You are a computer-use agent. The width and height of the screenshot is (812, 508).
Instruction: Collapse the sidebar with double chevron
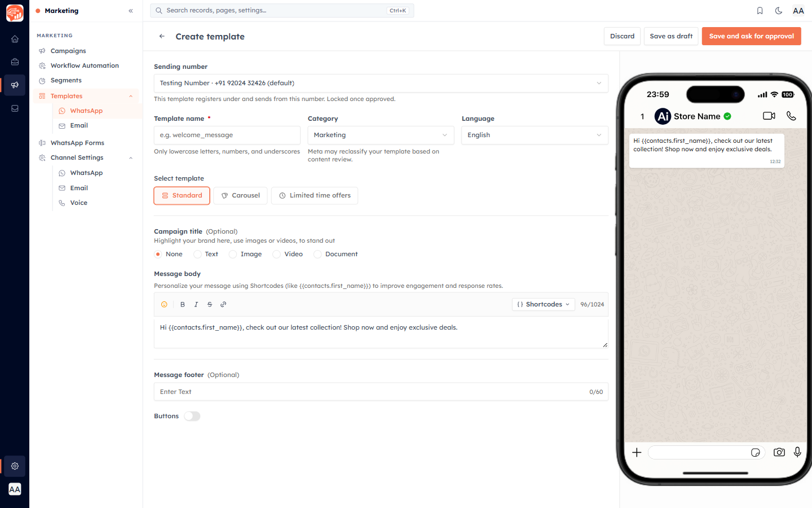(131, 11)
